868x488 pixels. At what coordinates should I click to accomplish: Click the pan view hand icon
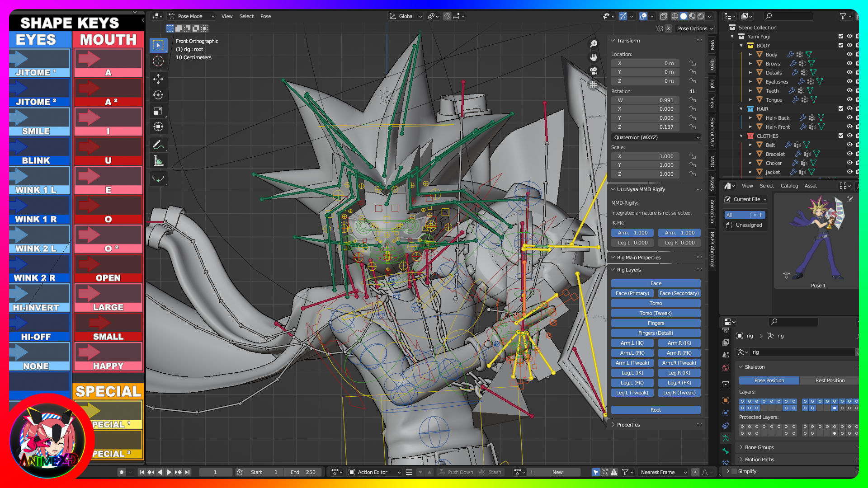click(x=594, y=57)
